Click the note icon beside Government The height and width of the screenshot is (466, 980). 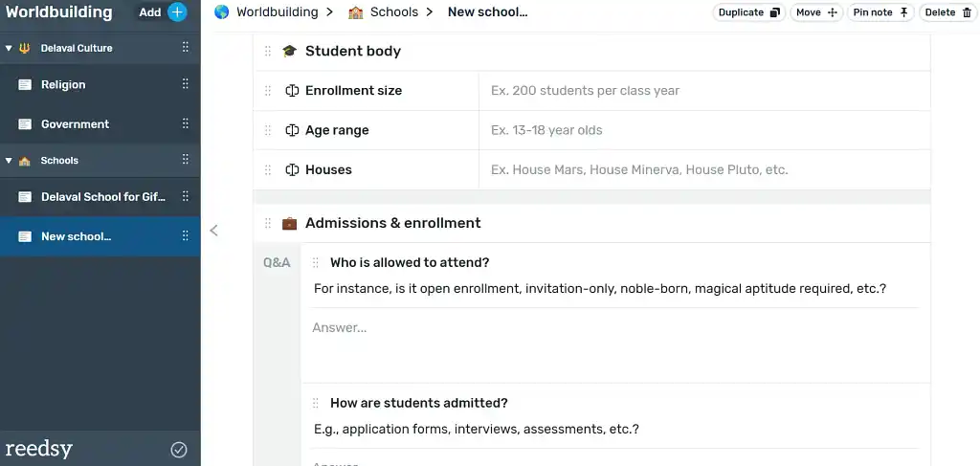[25, 124]
